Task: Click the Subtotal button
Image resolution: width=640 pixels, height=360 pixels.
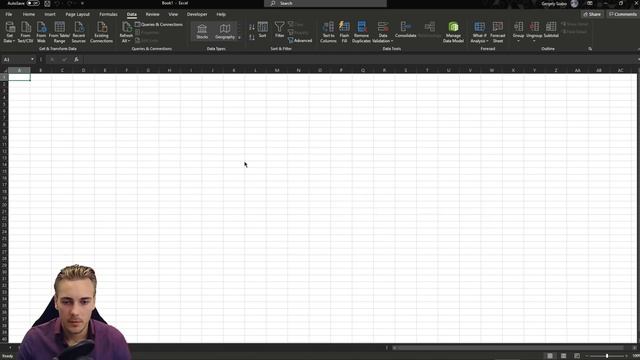Action: click(551, 30)
